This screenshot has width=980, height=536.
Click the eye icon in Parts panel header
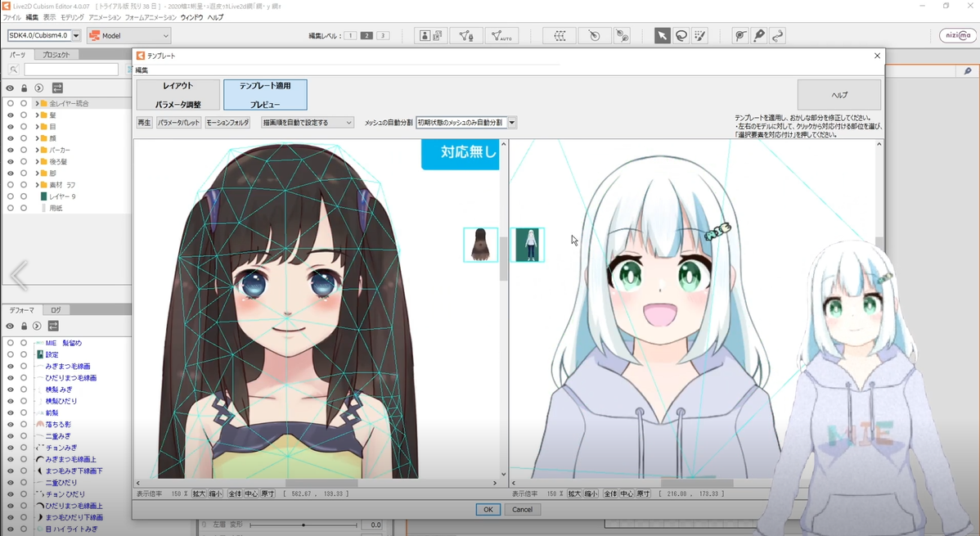click(x=10, y=88)
